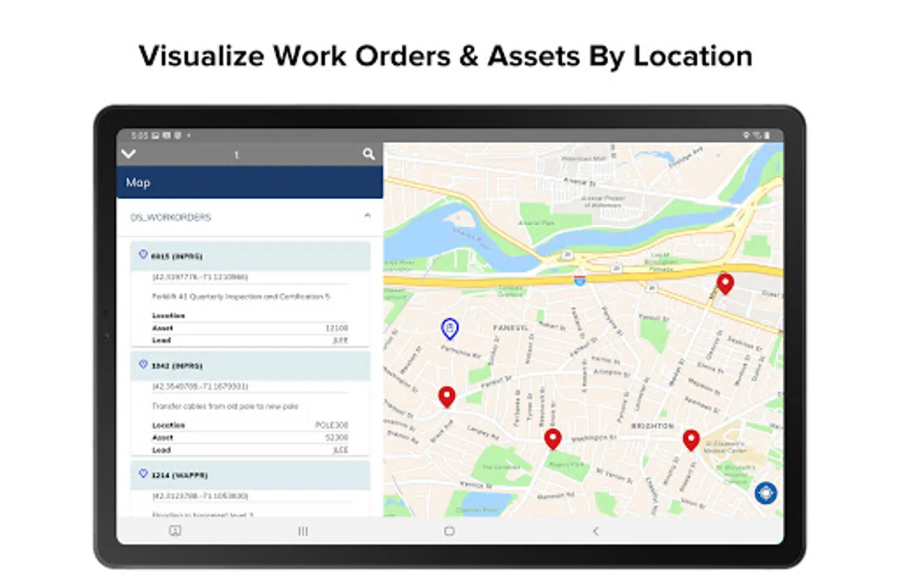
Task: Select the POLE300 location value
Action: pos(332,425)
